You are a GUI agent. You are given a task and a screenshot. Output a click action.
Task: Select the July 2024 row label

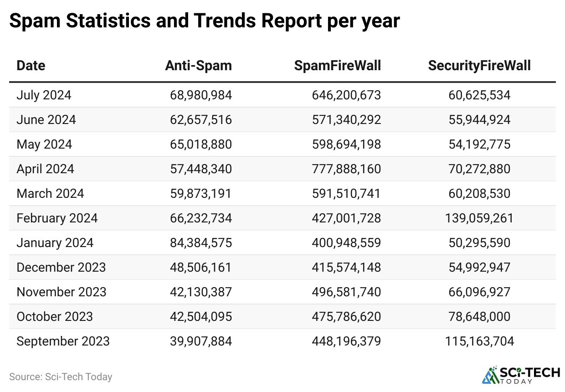[44, 95]
